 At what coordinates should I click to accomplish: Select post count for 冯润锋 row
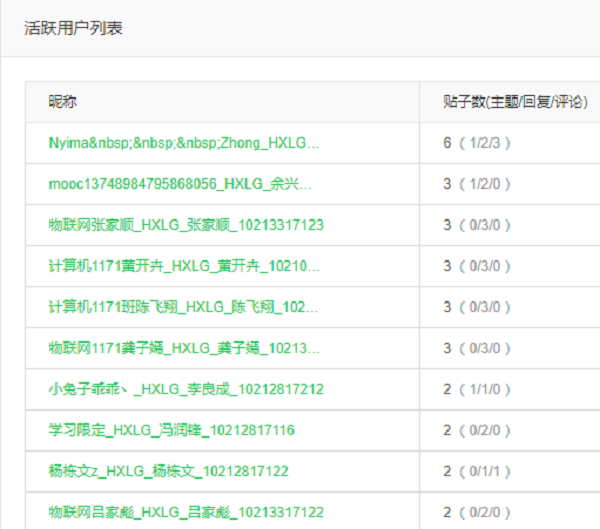[476, 430]
